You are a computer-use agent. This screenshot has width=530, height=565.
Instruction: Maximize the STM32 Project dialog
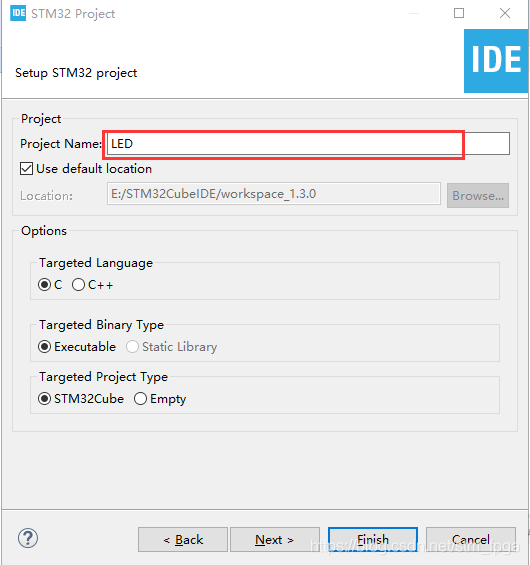click(x=459, y=13)
